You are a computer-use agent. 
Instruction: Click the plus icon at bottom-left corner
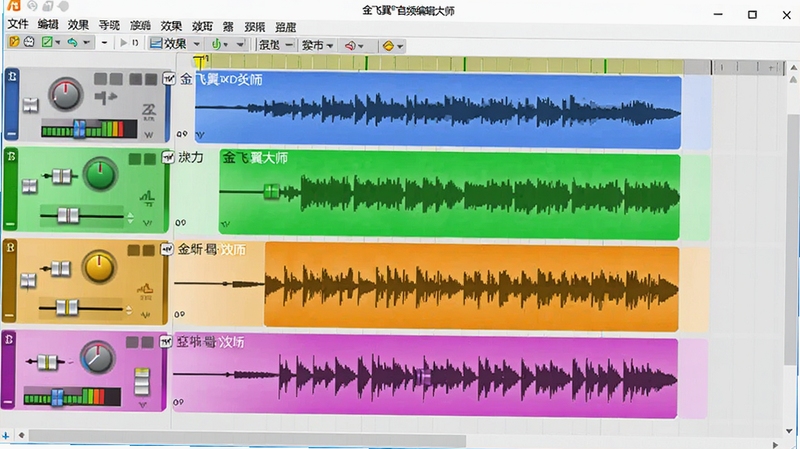point(6,435)
